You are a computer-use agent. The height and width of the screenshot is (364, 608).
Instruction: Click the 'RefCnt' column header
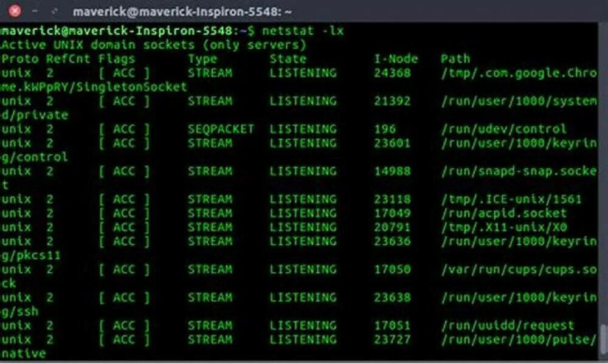coord(68,59)
